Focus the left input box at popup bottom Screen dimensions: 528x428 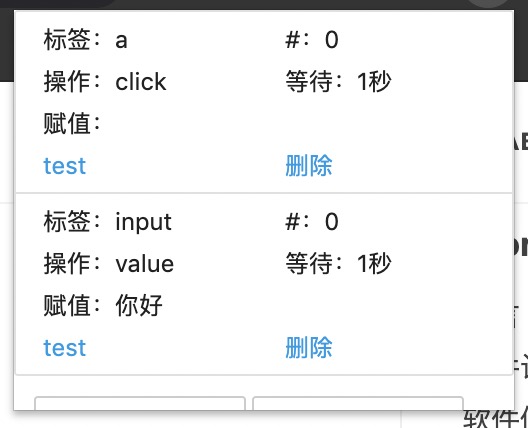click(x=140, y=403)
